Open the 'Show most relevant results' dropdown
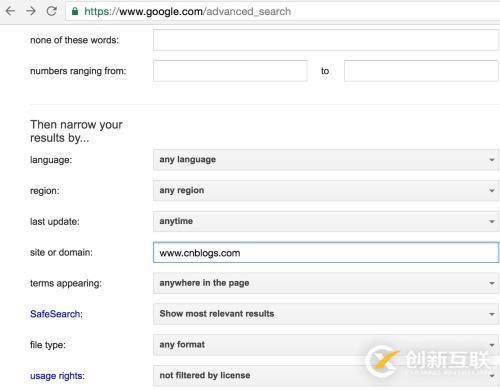Screen dimensions: 500x390 click(x=326, y=314)
